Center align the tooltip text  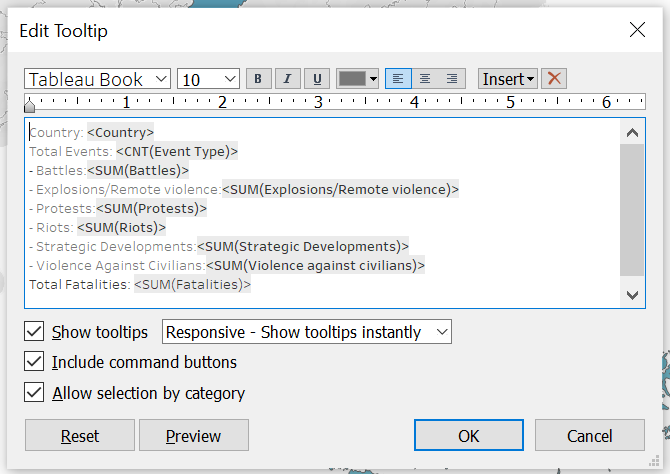click(425, 79)
